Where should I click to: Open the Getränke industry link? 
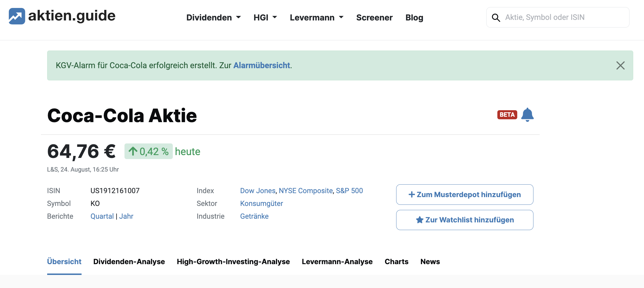tap(254, 216)
